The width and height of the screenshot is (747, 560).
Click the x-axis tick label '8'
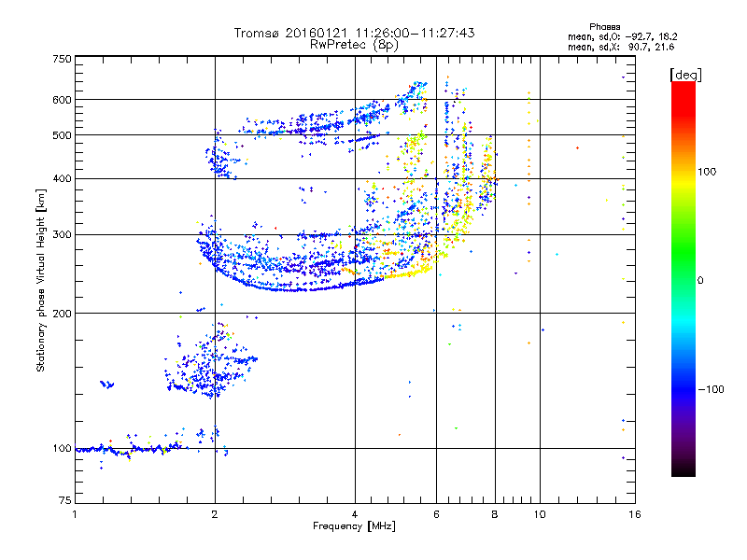495,514
